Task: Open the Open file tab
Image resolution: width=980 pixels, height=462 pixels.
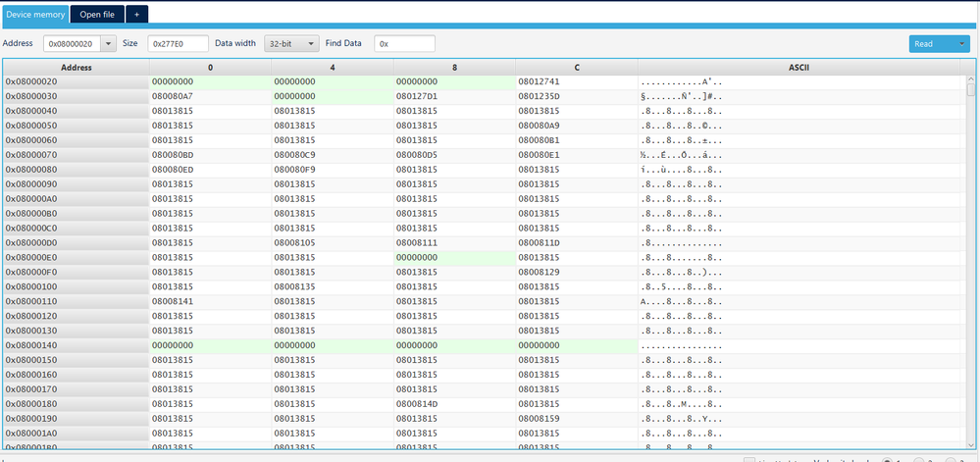Action: (x=97, y=14)
